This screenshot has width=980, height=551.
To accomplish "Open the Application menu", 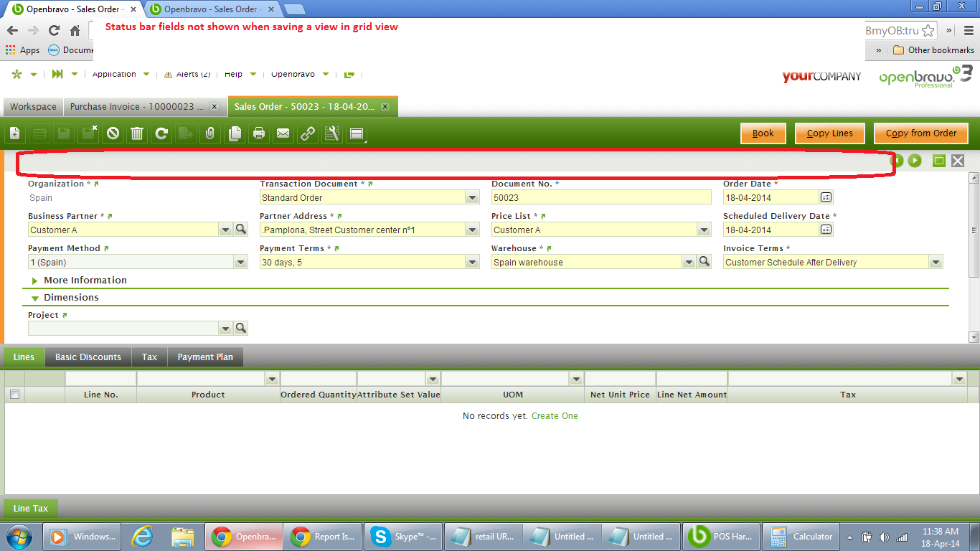I will click(x=121, y=74).
